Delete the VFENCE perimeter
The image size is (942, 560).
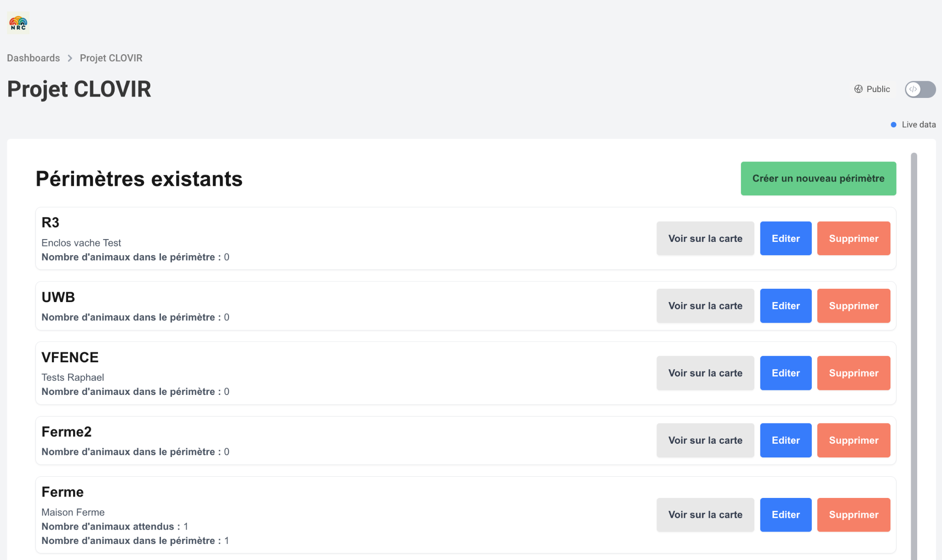click(853, 373)
